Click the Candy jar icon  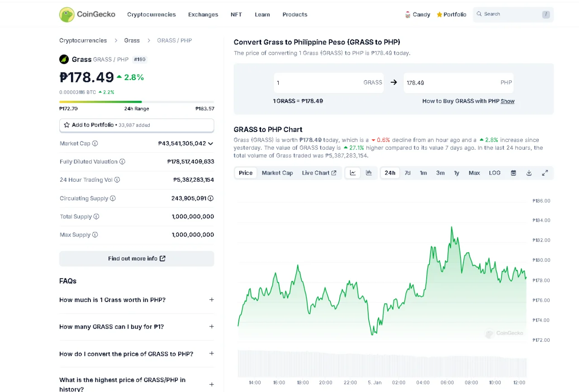click(x=408, y=14)
